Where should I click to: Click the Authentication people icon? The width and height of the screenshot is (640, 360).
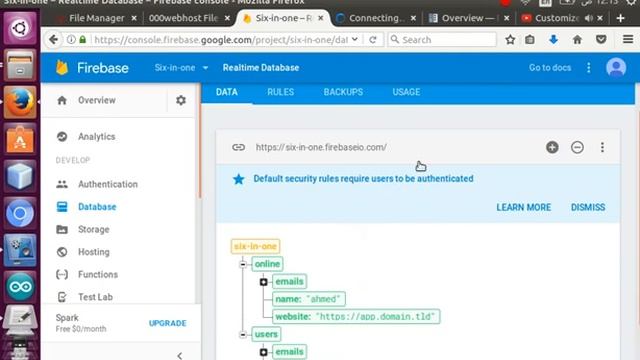62,184
